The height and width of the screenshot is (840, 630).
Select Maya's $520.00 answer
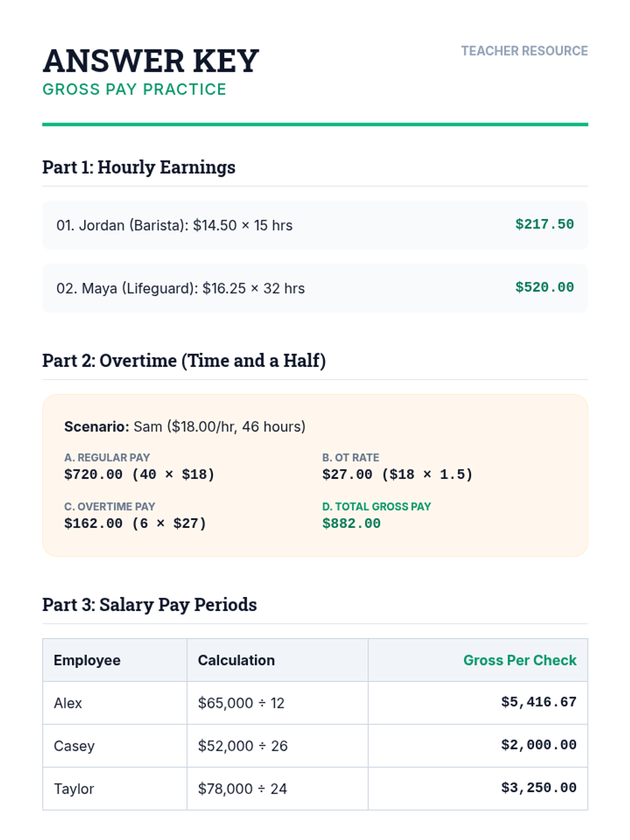tap(544, 288)
